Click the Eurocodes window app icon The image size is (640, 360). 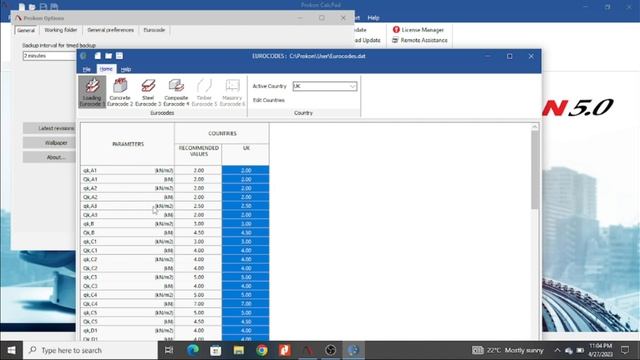coord(84,56)
